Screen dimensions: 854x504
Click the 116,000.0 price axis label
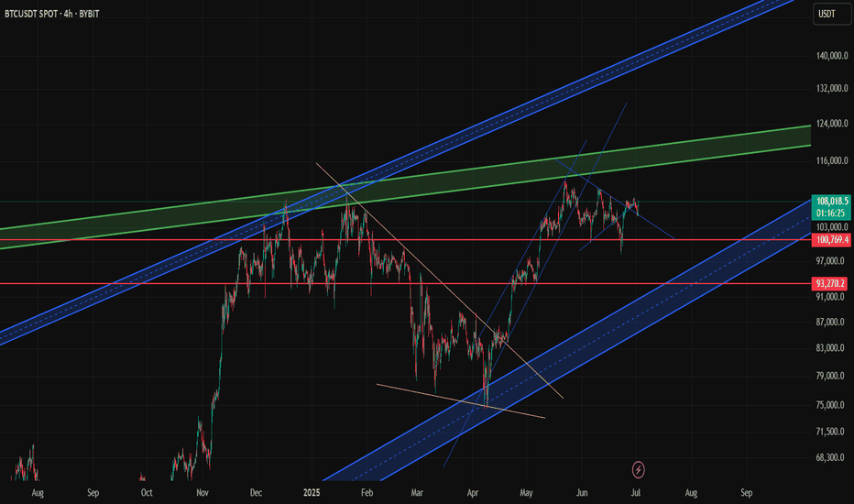pyautogui.click(x=832, y=160)
